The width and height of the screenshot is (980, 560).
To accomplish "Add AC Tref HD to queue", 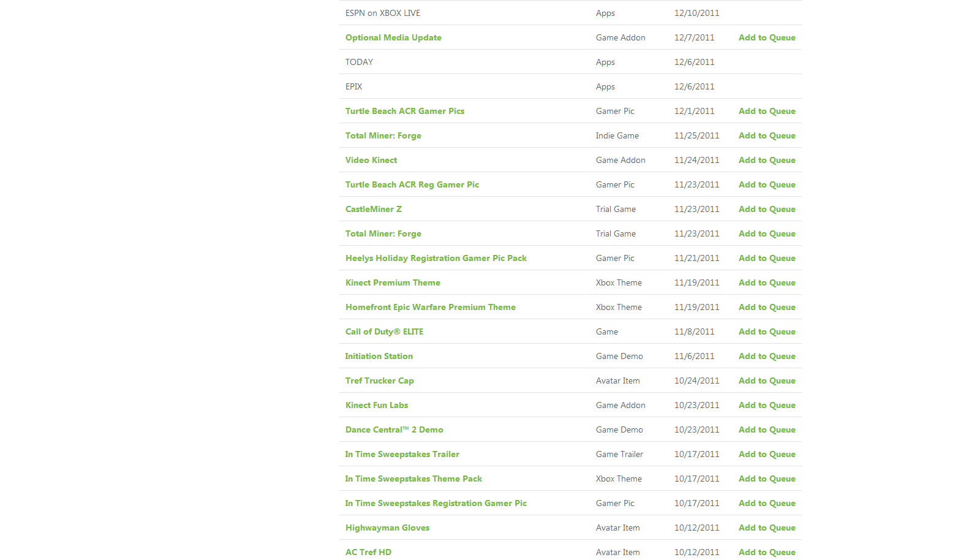I will coord(767,552).
